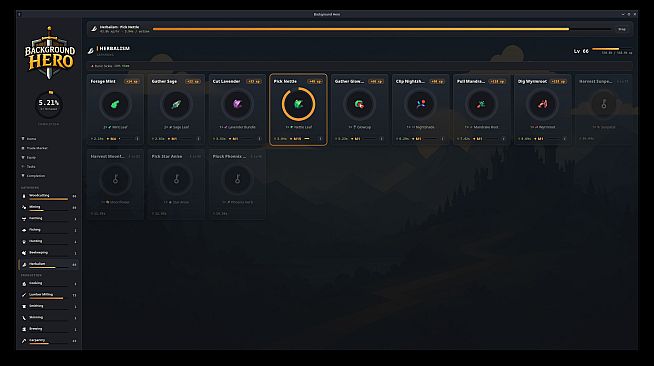Screen dimensions: 654x366
Task: Click the Mandrake Root item label
Action: pyautogui.click(x=481, y=127)
